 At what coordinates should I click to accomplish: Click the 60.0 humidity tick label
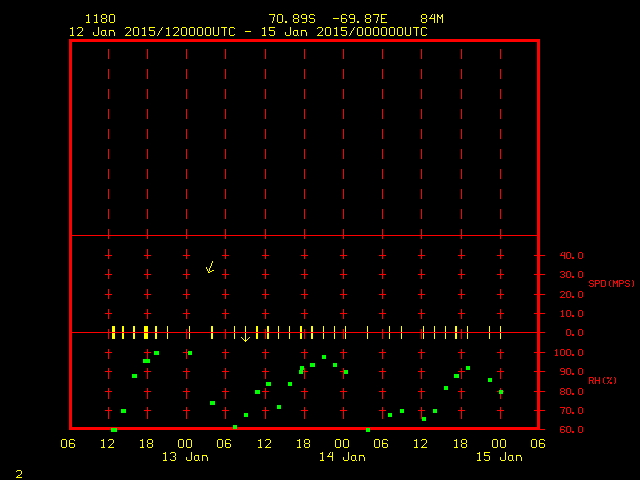(x=570, y=430)
